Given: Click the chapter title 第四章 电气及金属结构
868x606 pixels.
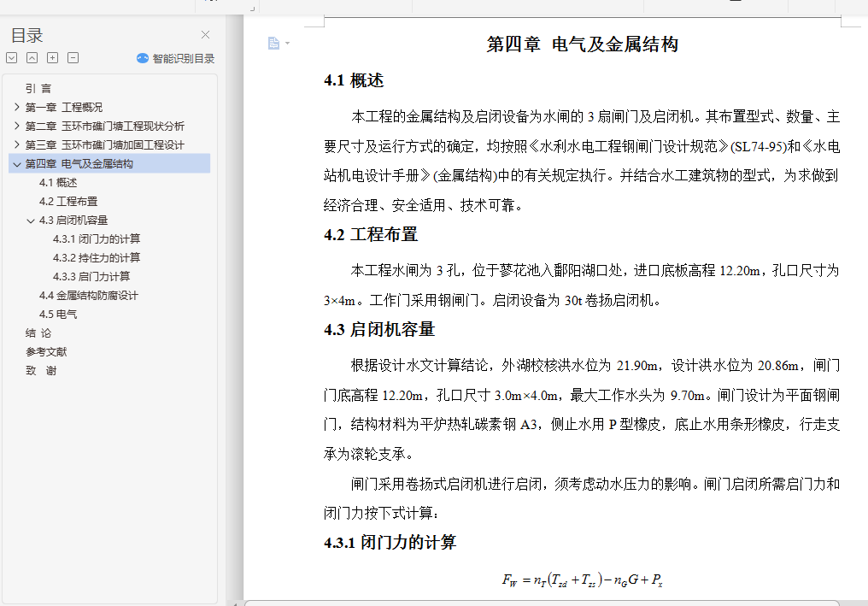Looking at the screenshot, I should [x=583, y=44].
